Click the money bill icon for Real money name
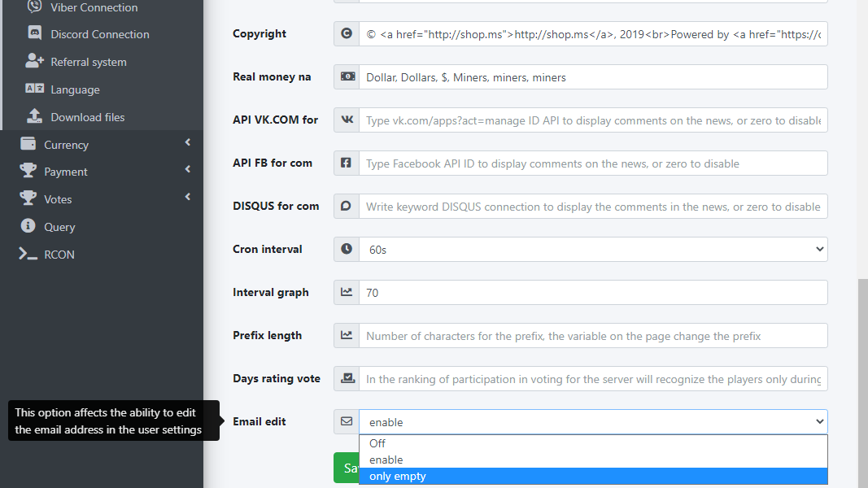 347,76
